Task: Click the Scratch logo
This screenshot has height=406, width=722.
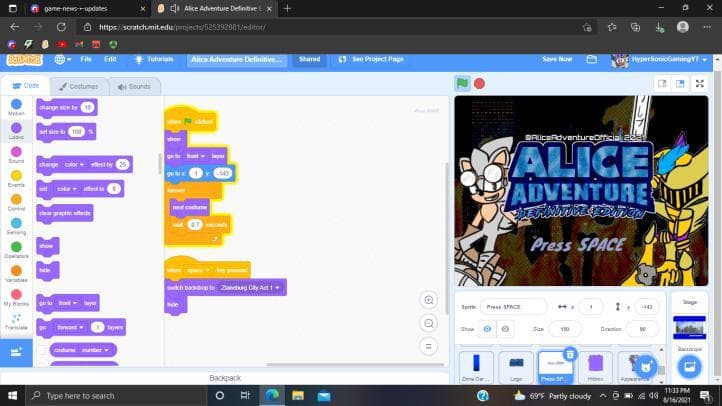Action: [x=24, y=59]
